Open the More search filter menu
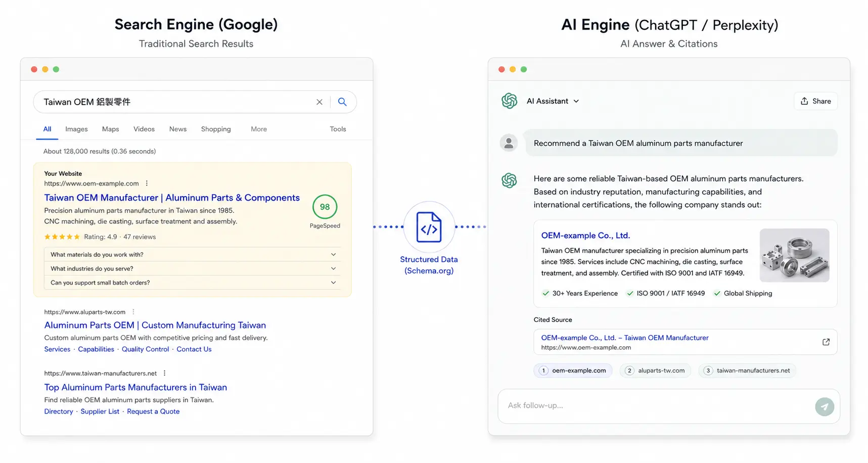This screenshot has width=868, height=463. pos(259,129)
